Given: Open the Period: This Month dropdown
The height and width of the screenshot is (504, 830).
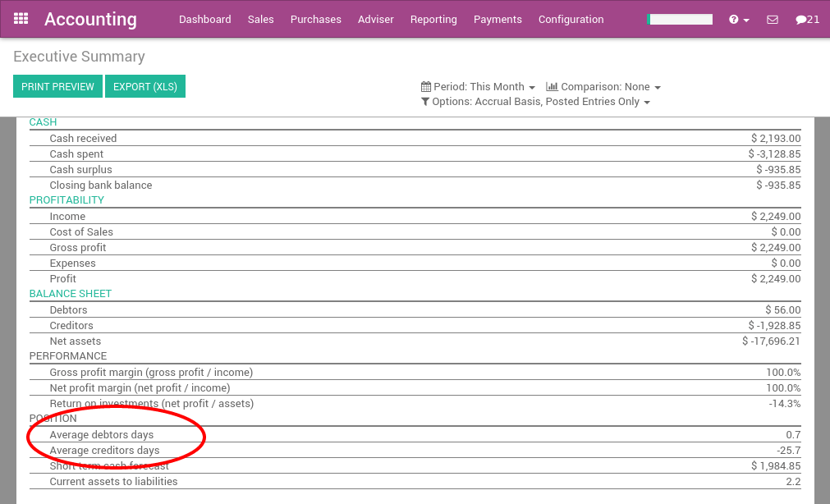Looking at the screenshot, I should [x=480, y=86].
